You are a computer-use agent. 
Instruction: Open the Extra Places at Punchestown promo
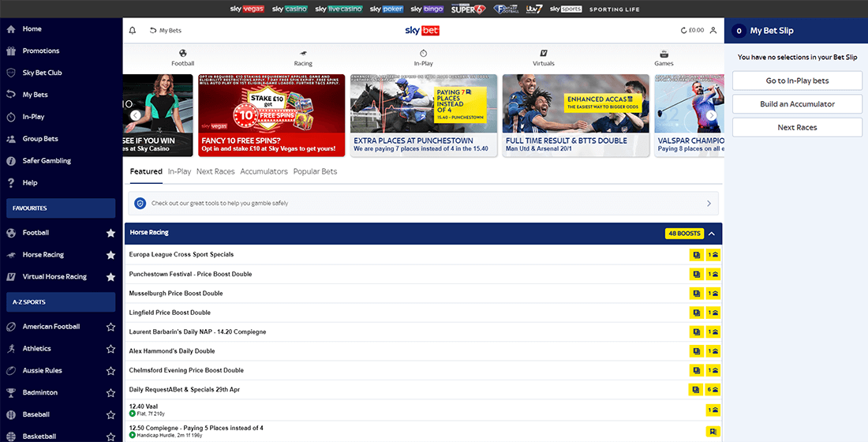pyautogui.click(x=424, y=116)
